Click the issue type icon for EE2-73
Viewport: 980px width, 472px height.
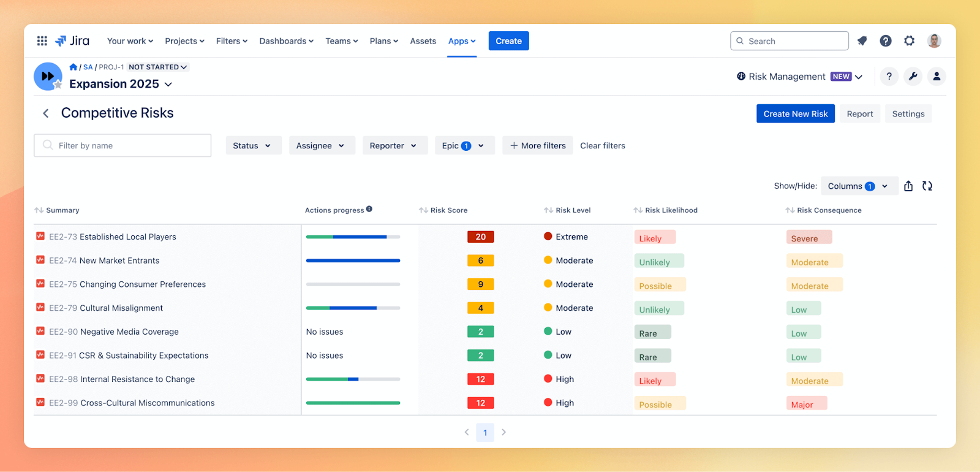point(40,236)
